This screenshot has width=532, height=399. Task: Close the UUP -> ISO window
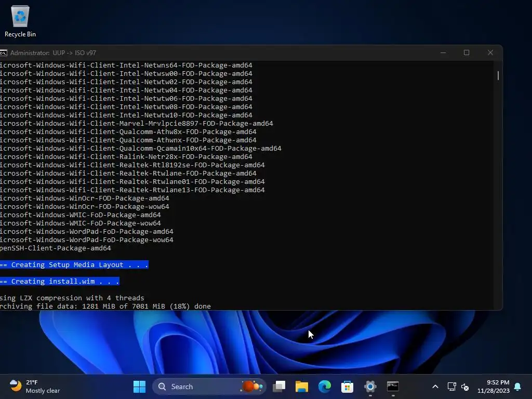(x=490, y=52)
